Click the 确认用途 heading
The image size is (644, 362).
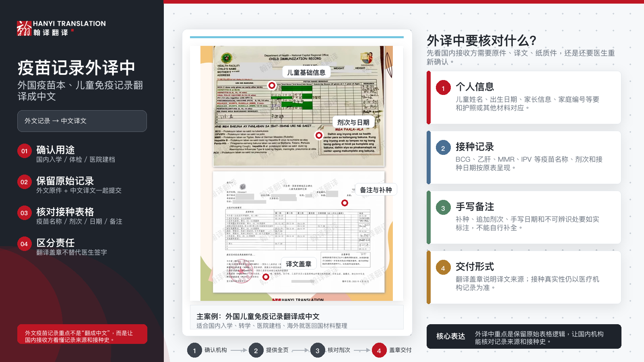pyautogui.click(x=56, y=150)
